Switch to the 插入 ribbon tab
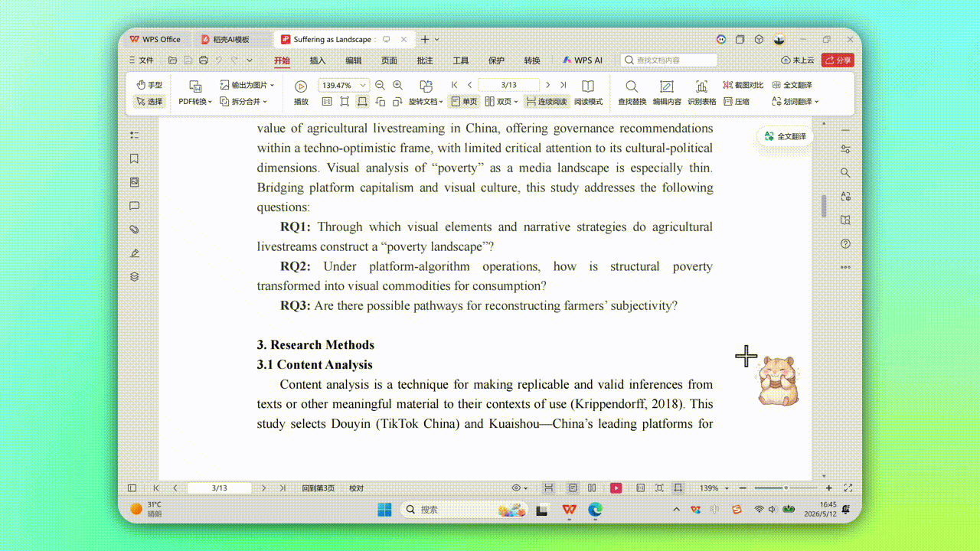 click(318, 60)
